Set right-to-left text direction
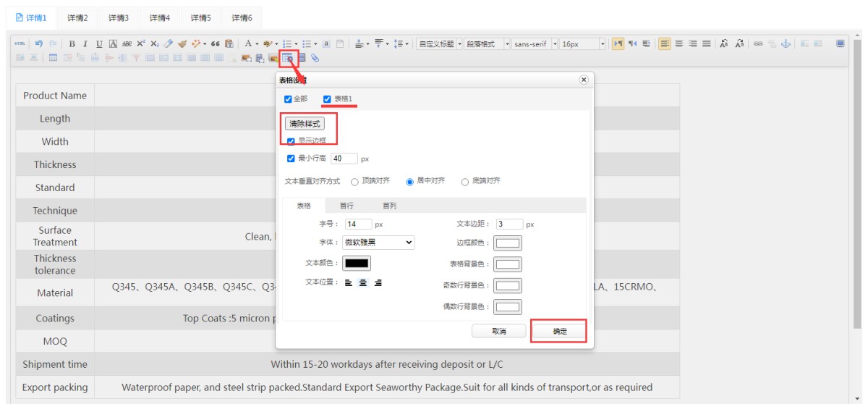This screenshot has height=412, width=868. pyautogui.click(x=632, y=44)
